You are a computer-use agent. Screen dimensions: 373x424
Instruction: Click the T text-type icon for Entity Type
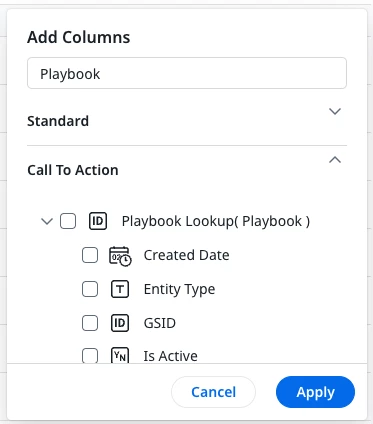(x=120, y=289)
